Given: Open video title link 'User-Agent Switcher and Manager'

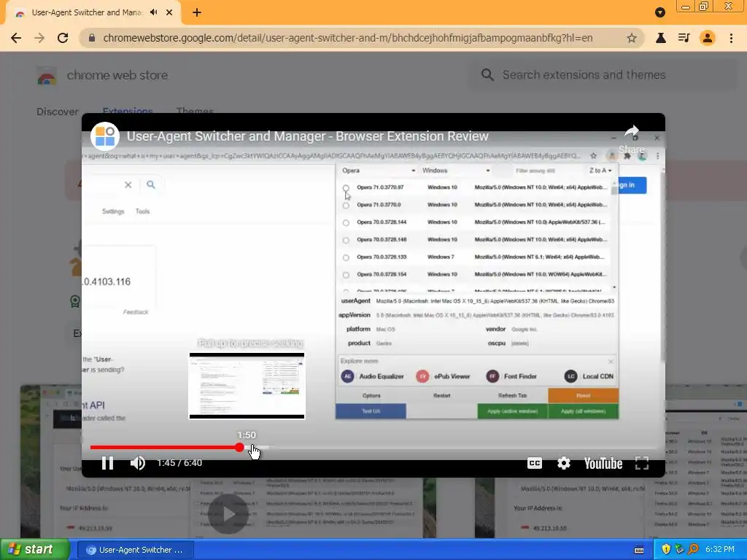Looking at the screenshot, I should [307, 136].
